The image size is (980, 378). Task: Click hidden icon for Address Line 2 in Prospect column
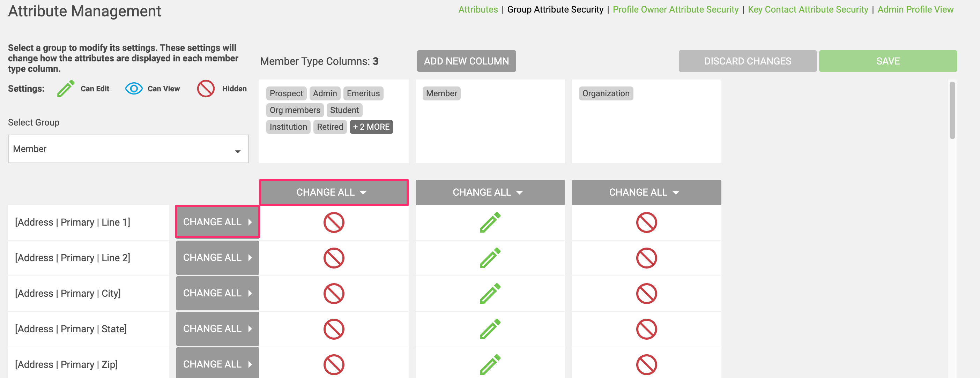[334, 258]
